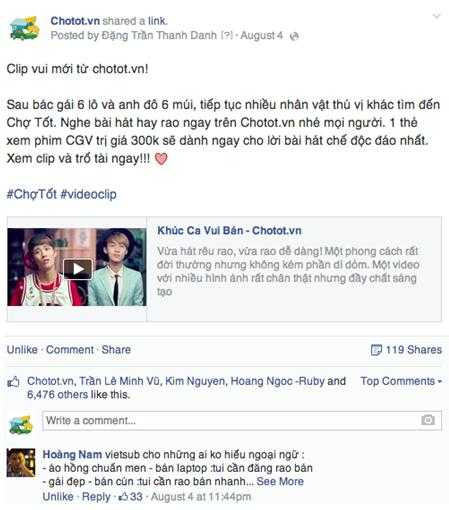The height and width of the screenshot is (510, 449).
Task: Click the globe public privacy icon
Action: [x=294, y=36]
